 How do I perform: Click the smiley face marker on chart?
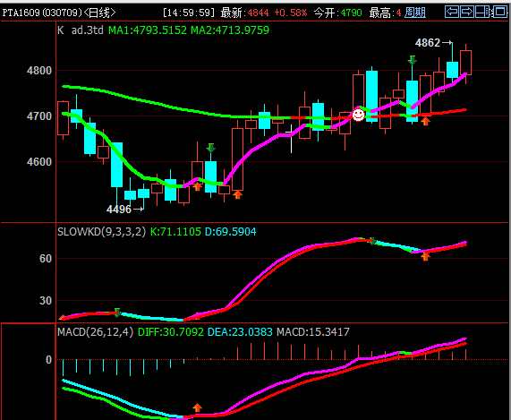[358, 116]
